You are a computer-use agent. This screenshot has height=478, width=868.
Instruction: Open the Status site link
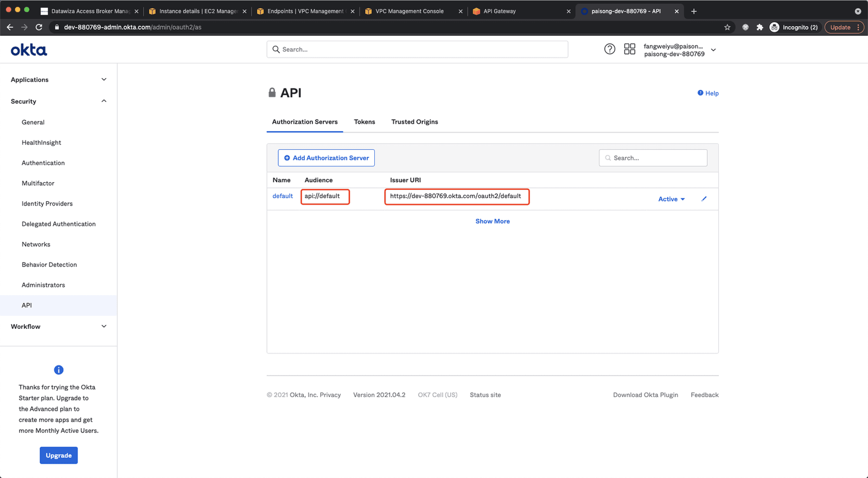pos(485,395)
